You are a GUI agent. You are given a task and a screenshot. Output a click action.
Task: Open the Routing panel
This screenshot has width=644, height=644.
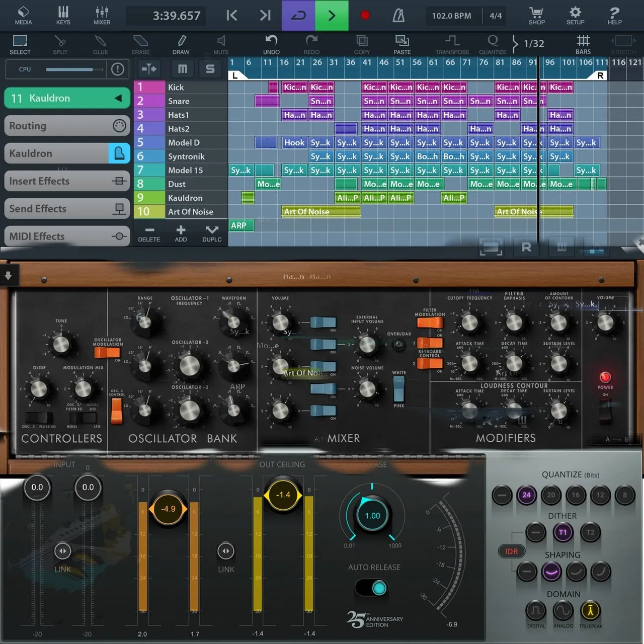67,126
